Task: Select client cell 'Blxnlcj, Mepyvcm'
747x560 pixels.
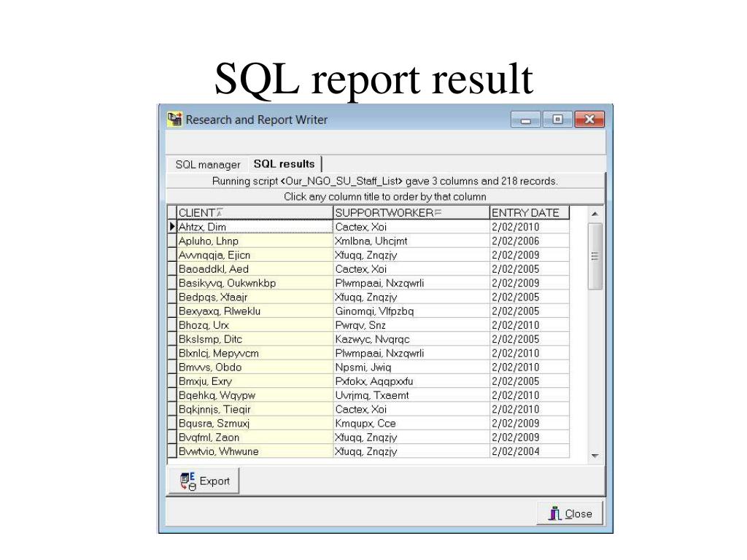Action: [255, 354]
